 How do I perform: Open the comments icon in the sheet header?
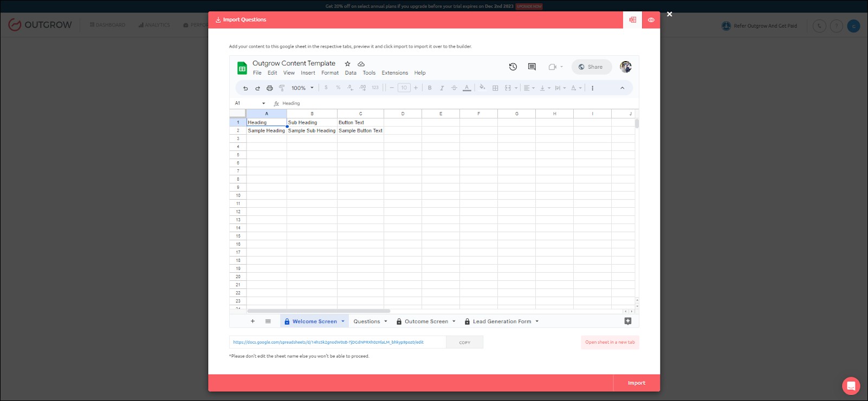[x=532, y=67]
